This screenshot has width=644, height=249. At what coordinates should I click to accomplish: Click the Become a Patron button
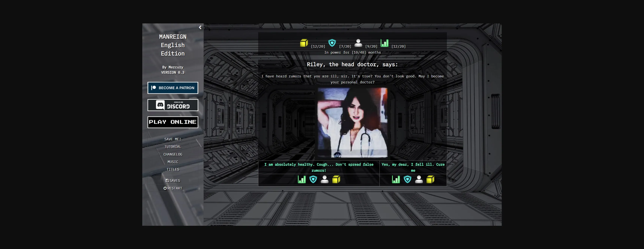pyautogui.click(x=173, y=88)
